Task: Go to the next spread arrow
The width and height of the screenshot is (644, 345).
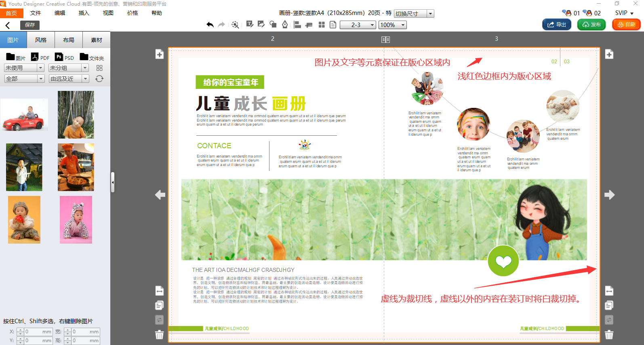Action: point(609,195)
